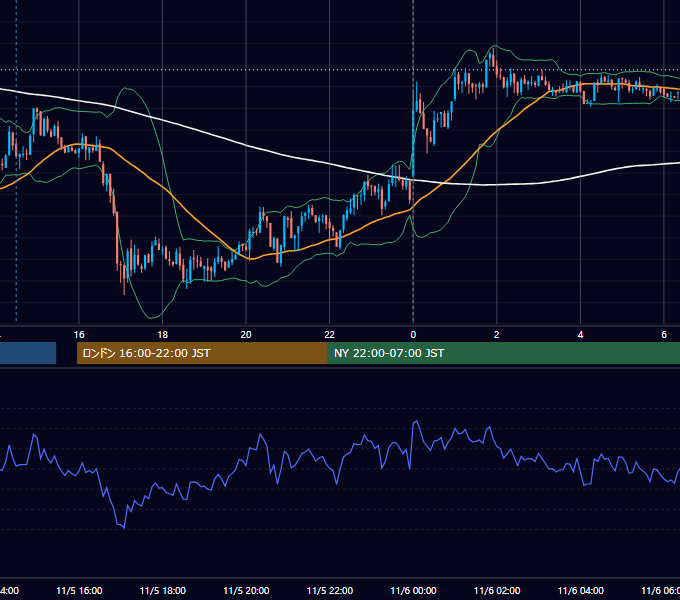Click the London 16:00-22:00 JST session bar
Viewport: 680px width, 600px height.
[x=202, y=353]
